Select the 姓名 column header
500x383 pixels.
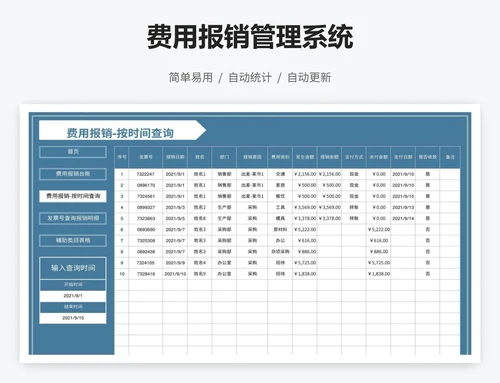[x=200, y=157]
